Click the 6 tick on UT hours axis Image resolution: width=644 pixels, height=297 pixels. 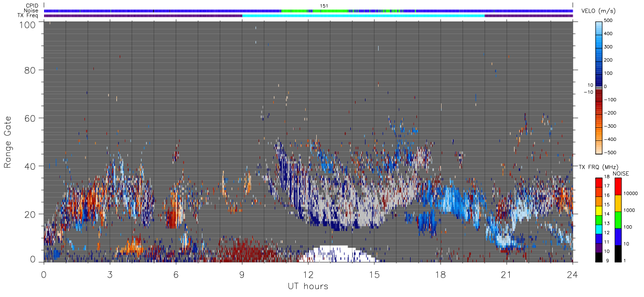[x=176, y=274]
